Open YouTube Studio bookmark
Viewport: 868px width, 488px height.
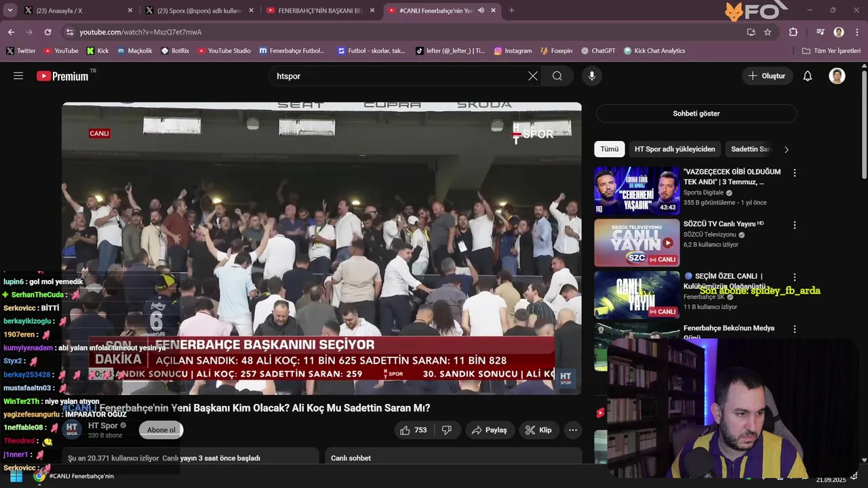[x=224, y=51]
